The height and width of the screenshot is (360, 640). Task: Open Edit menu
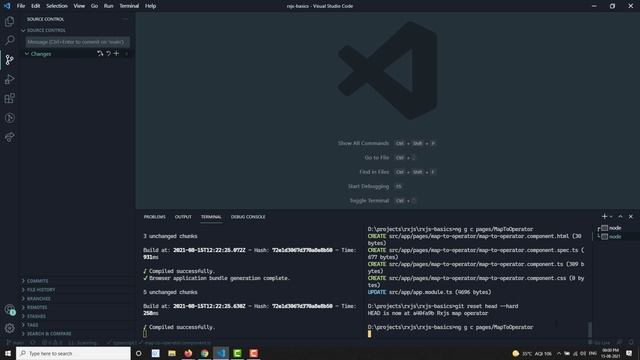[36, 6]
